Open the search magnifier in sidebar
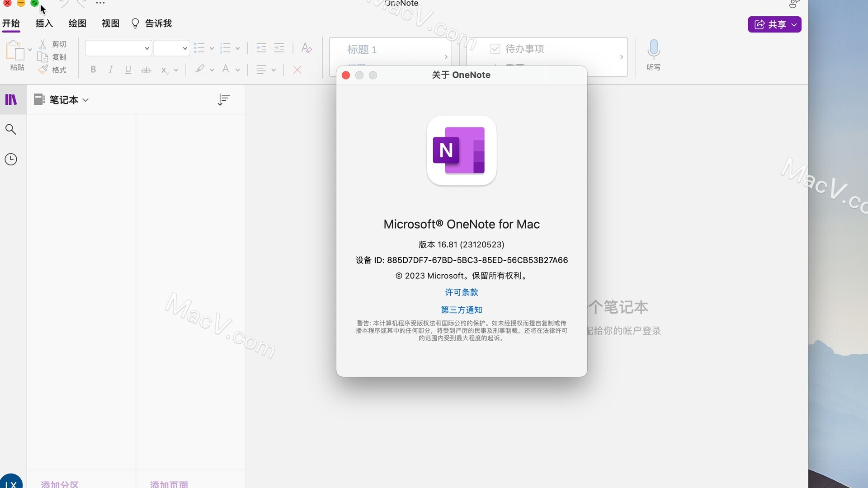The height and width of the screenshot is (488, 868). coord(11,130)
